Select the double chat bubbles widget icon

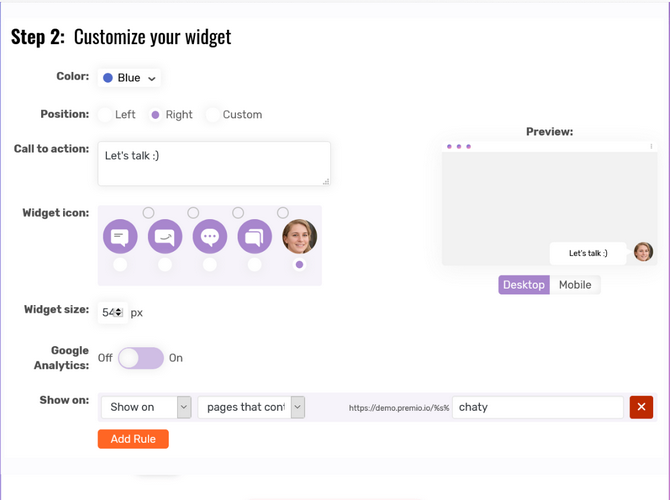coord(255,237)
